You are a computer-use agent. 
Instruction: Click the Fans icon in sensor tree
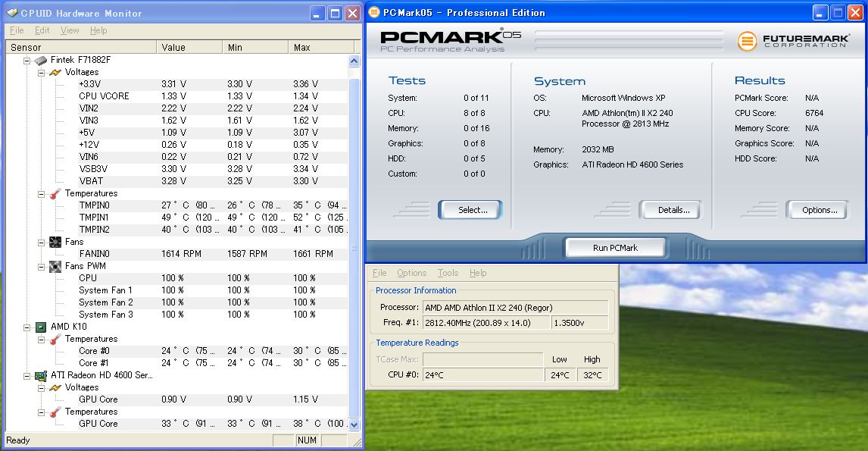tap(55, 242)
